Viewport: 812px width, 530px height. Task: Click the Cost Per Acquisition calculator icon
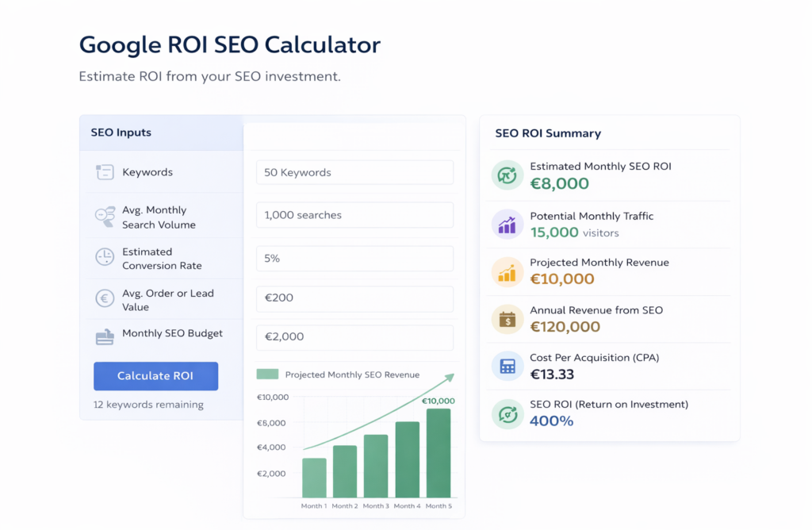click(x=507, y=366)
